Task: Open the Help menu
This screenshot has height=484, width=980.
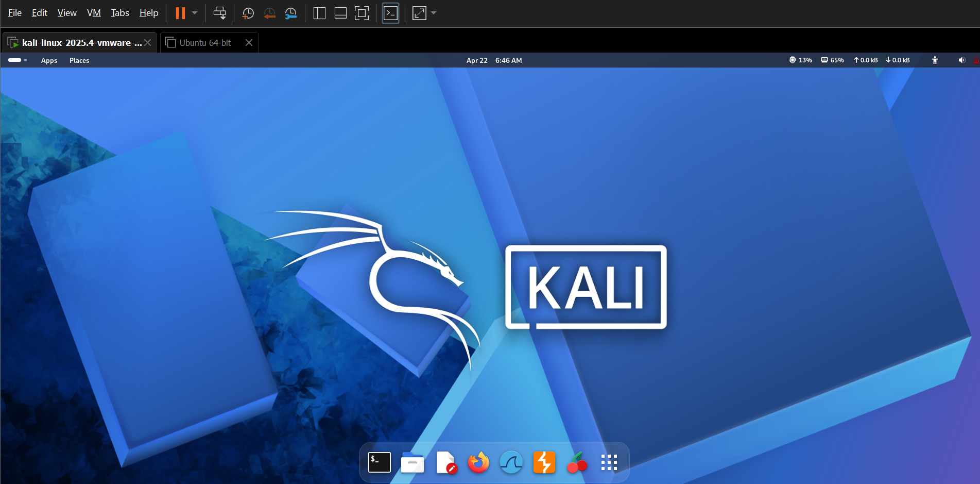Action: 149,13
